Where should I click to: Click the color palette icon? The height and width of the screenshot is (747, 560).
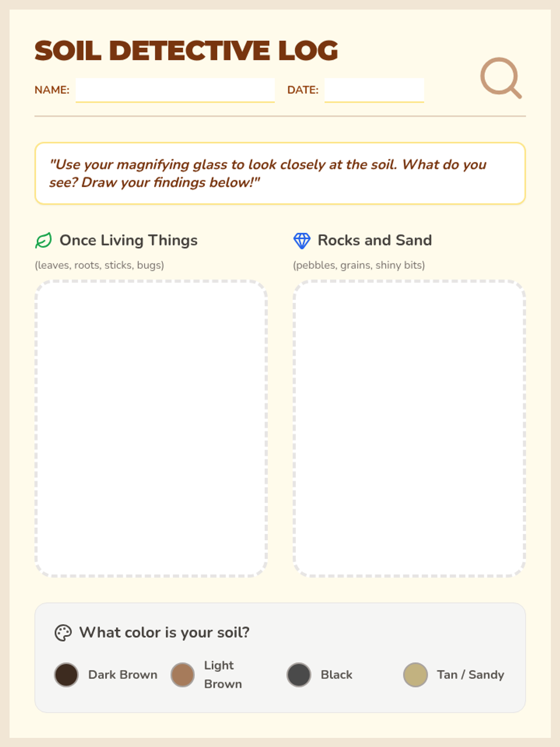[63, 633]
